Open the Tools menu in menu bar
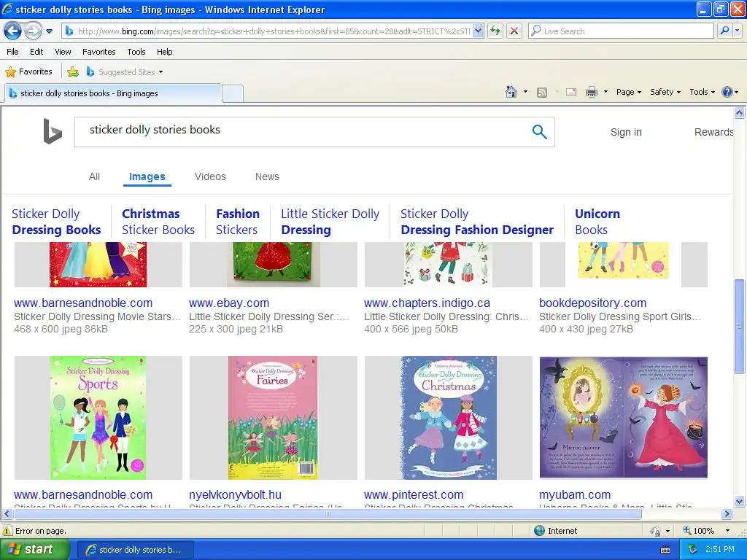Image resolution: width=747 pixels, height=560 pixels. (x=136, y=52)
